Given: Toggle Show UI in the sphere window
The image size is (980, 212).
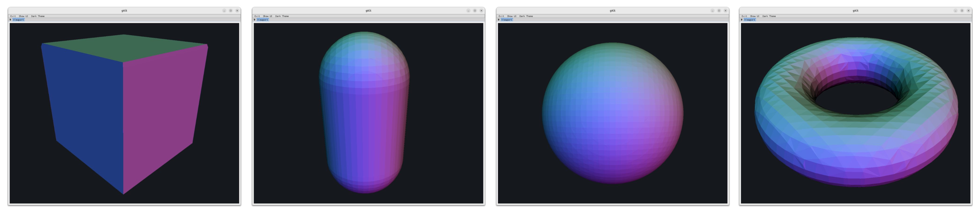Looking at the screenshot, I should (512, 16).
